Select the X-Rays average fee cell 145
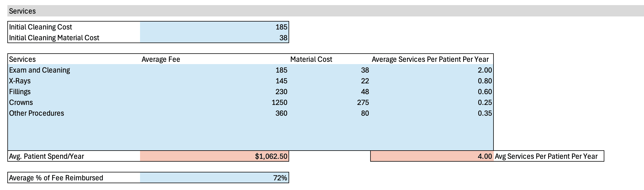The width and height of the screenshot is (644, 190). click(214, 81)
